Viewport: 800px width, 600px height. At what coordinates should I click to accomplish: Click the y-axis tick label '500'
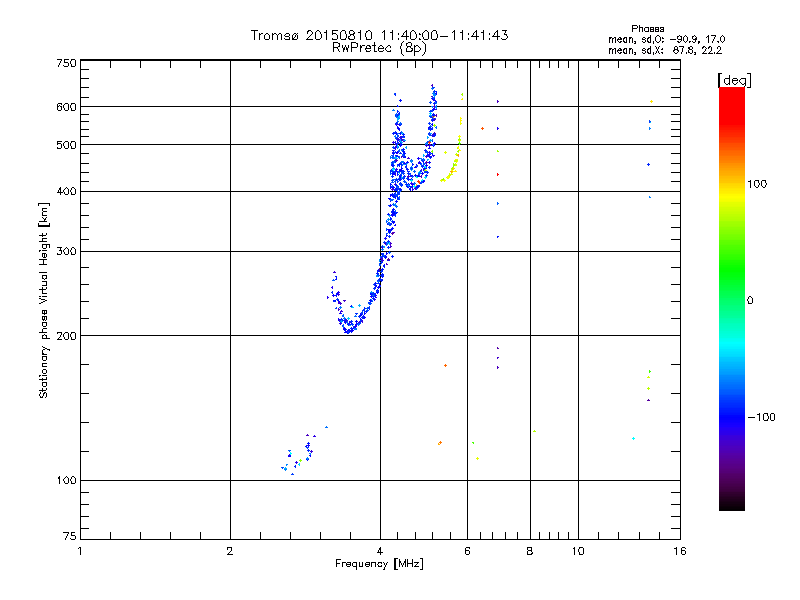pos(66,145)
